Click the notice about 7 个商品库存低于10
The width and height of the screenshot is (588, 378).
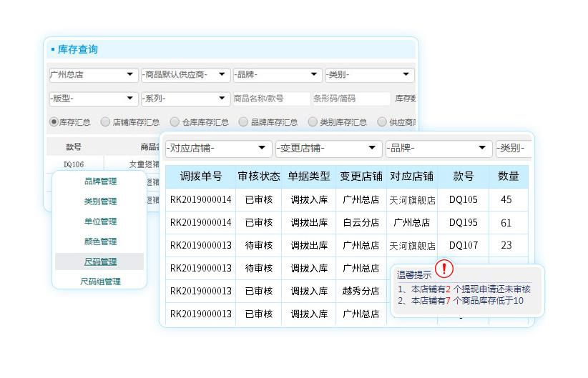tap(461, 300)
